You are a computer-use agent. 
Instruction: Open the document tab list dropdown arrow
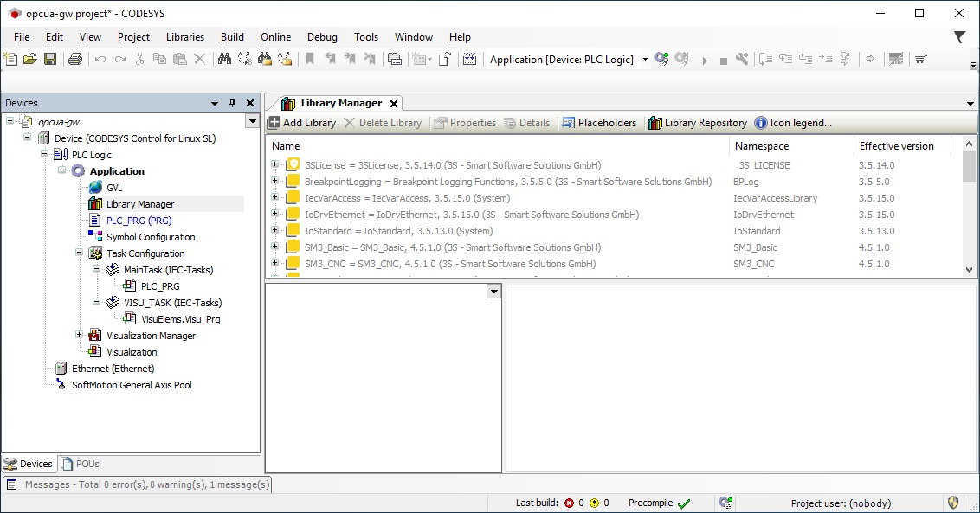[x=970, y=104]
